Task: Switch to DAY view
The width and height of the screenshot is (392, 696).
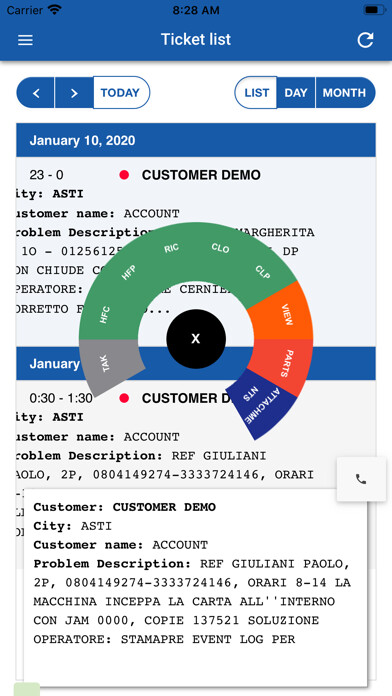Action: pyautogui.click(x=296, y=93)
